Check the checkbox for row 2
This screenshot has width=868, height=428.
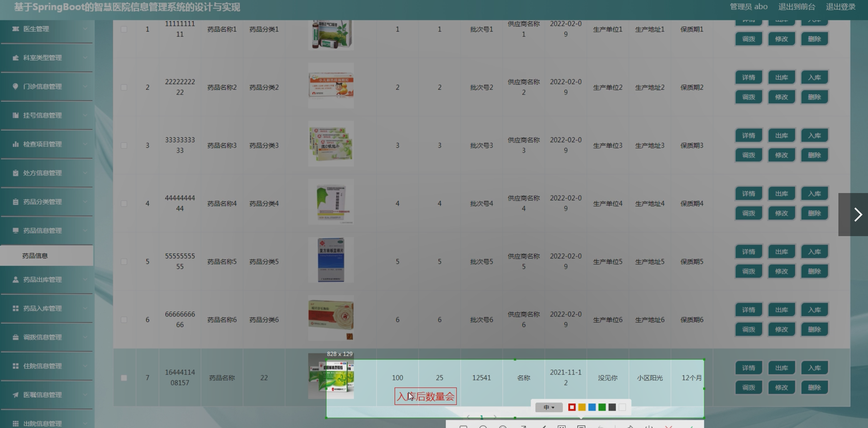[x=124, y=87]
